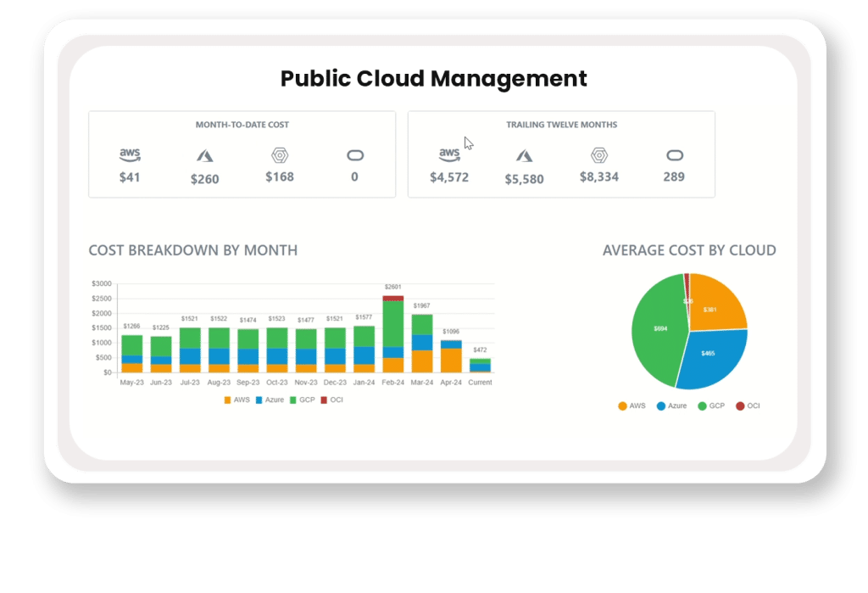The width and height of the screenshot is (868, 593).
Task: Click the GCP hexagon icon in Month-to-Date Cost
Action: coord(280,155)
